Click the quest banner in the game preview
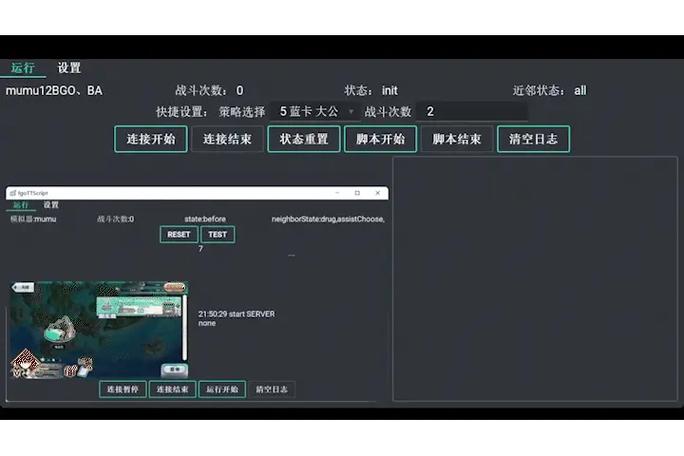684x456 pixels. click(x=139, y=307)
